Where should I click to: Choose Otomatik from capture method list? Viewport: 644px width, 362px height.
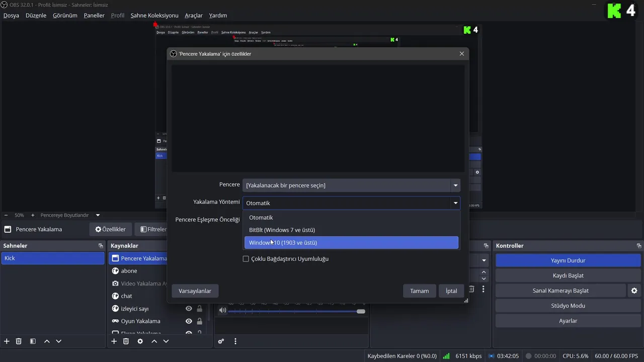point(351,218)
